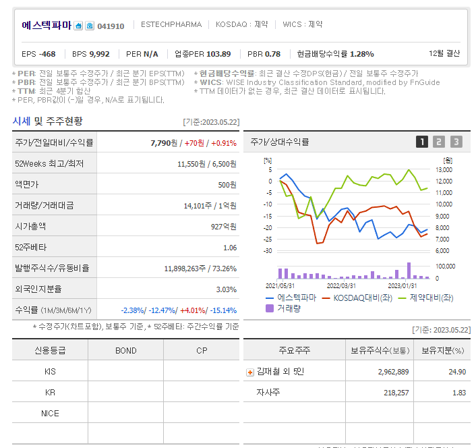
Task: Click the volume bars in the chart
Action: pyautogui.click(x=354, y=271)
